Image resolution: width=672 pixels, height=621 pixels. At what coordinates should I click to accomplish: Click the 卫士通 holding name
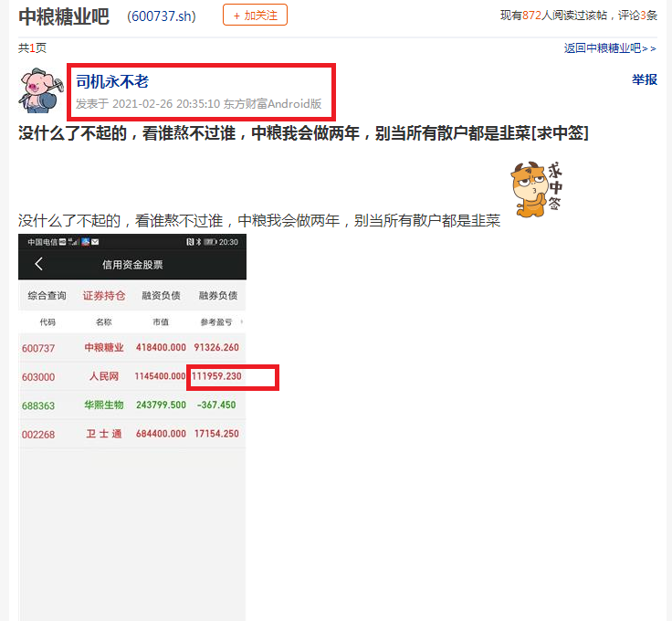pos(104,434)
